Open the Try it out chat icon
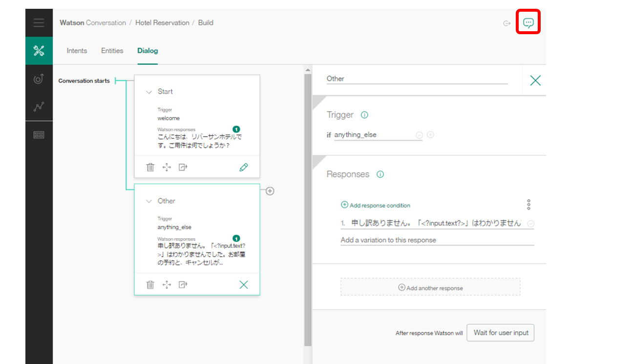The height and width of the screenshot is (364, 632). pos(528,22)
